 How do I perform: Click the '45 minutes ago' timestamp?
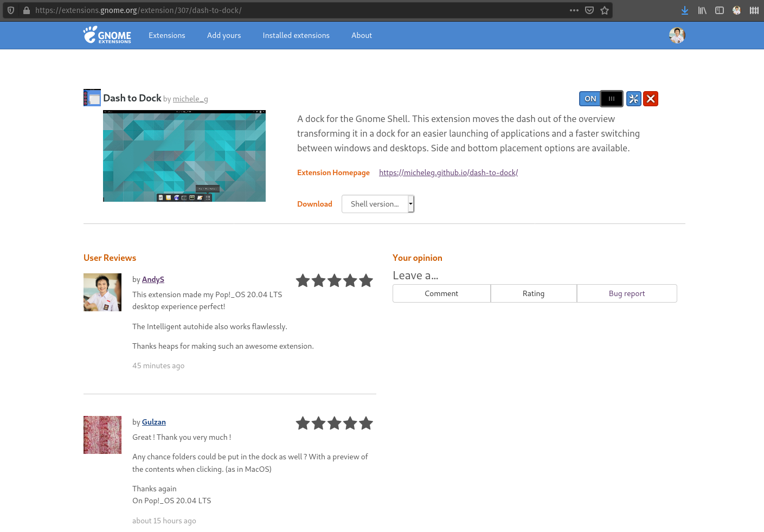[x=158, y=366]
